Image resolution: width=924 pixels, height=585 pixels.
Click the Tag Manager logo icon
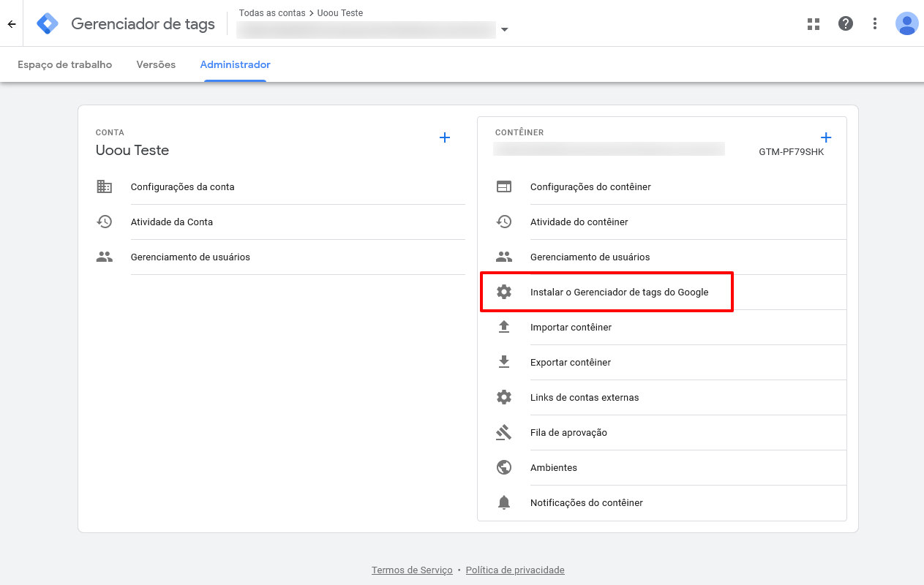48,24
